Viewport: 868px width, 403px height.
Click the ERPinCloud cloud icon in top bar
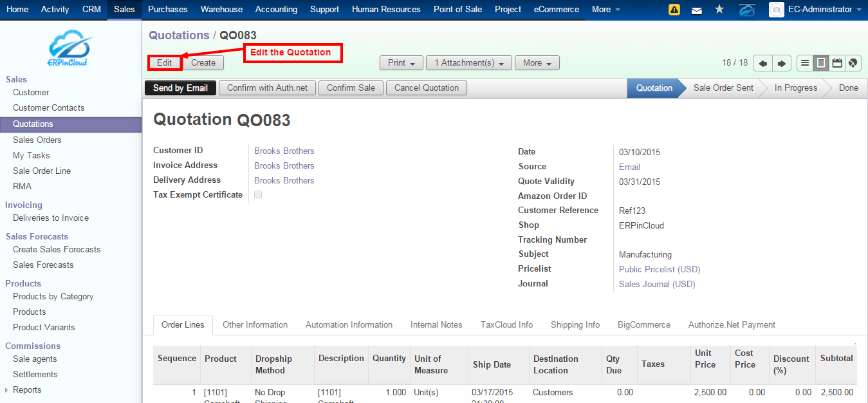pos(746,10)
